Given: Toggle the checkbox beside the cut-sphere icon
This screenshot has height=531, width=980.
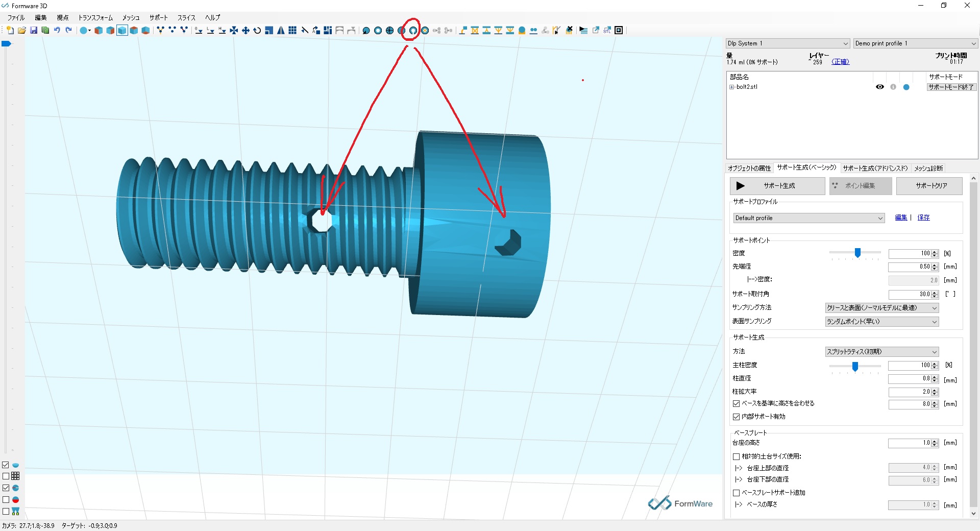Looking at the screenshot, I should pos(6,488).
